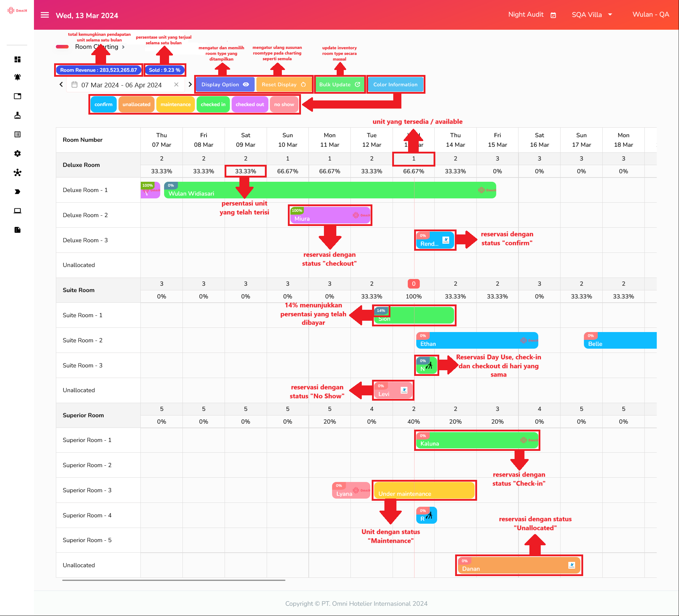Clear the date range with X
Image resolution: width=679 pixels, height=616 pixels.
tap(176, 85)
